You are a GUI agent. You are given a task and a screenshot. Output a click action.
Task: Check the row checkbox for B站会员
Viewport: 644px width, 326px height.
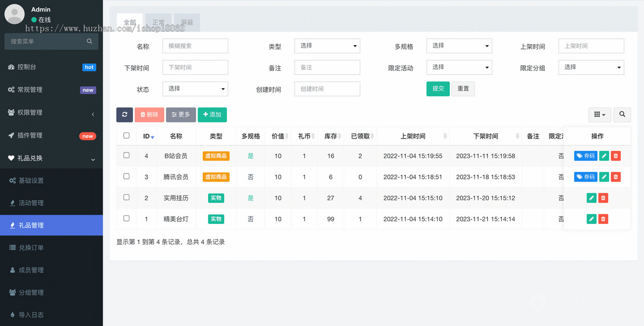click(x=127, y=155)
